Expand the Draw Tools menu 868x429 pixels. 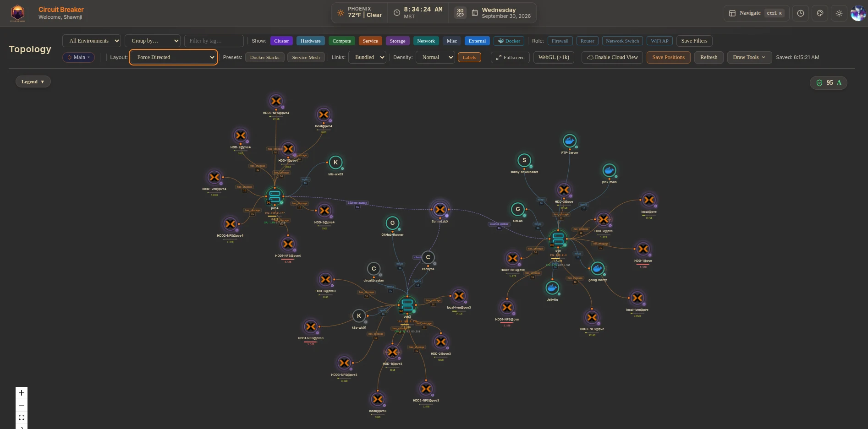749,57
